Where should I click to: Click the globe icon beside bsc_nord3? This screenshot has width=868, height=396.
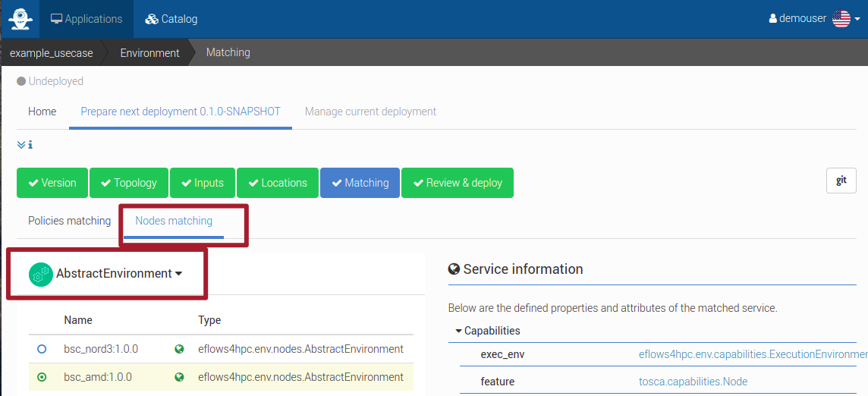pyautogui.click(x=179, y=350)
